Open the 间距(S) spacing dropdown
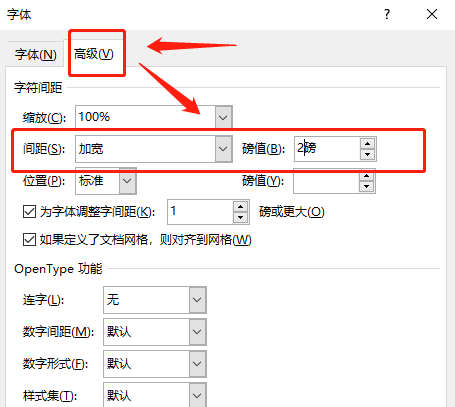 tap(223, 149)
